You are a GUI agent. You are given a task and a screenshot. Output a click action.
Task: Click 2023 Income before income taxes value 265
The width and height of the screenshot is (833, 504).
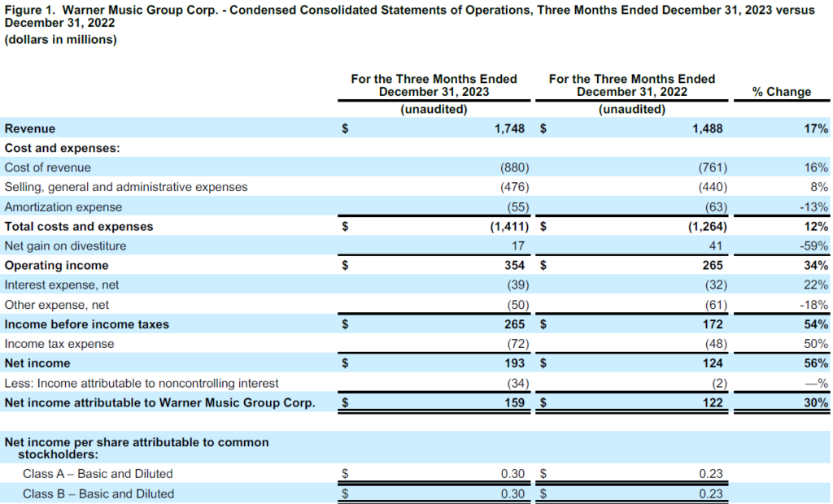(514, 324)
